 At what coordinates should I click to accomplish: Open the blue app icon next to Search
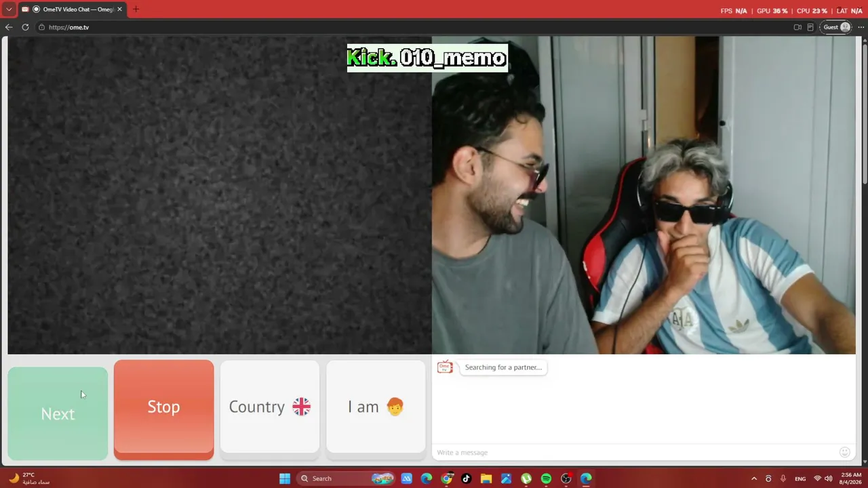pyautogui.click(x=407, y=479)
